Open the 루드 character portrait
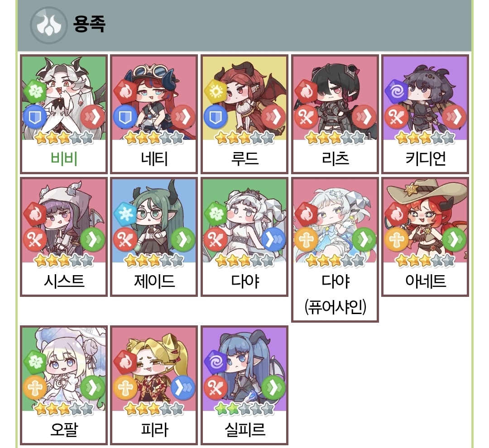 click(x=244, y=98)
